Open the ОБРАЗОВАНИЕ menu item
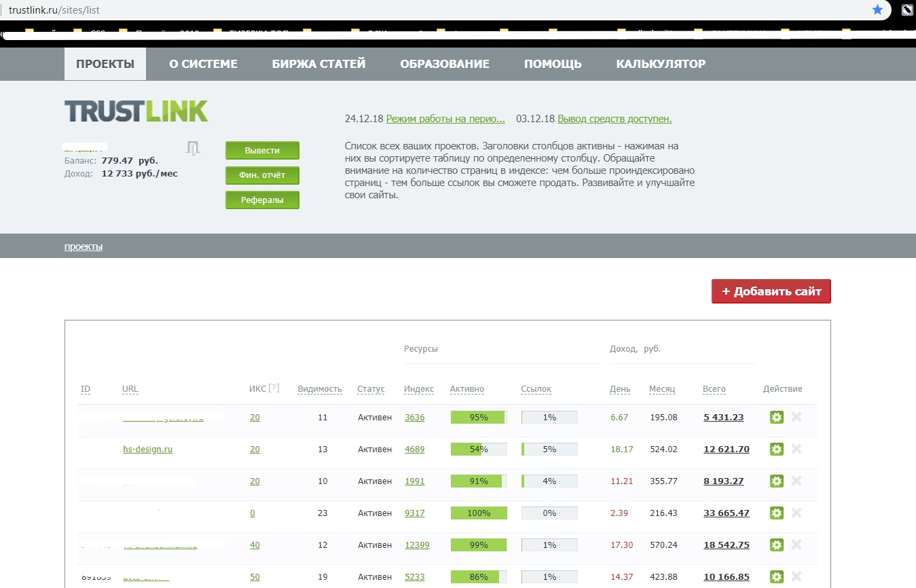916x588 pixels. [x=445, y=64]
